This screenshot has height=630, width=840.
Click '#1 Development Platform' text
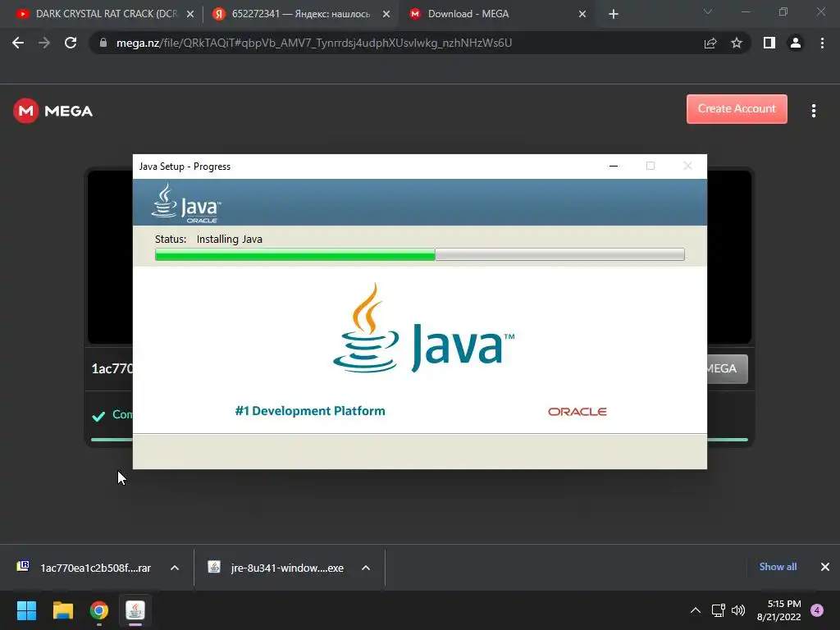[309, 411]
